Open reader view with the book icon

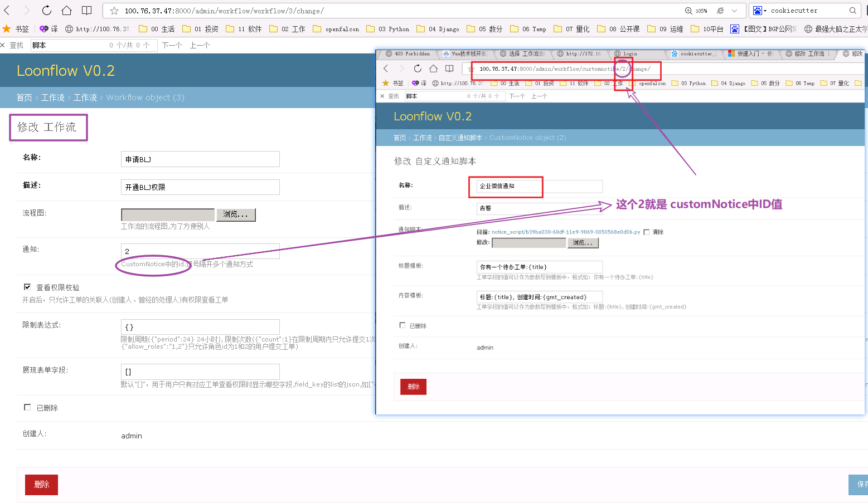pos(86,10)
